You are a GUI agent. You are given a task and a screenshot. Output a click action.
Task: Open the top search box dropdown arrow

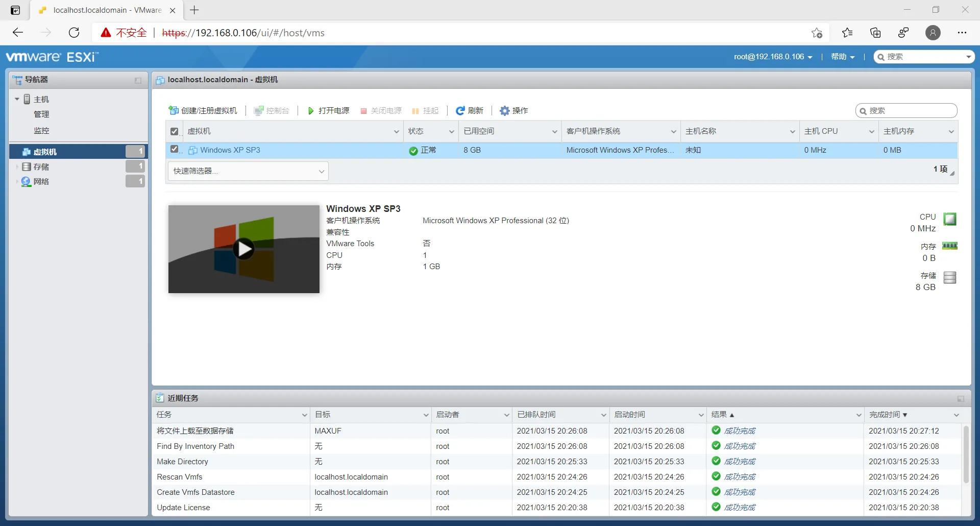pos(968,57)
